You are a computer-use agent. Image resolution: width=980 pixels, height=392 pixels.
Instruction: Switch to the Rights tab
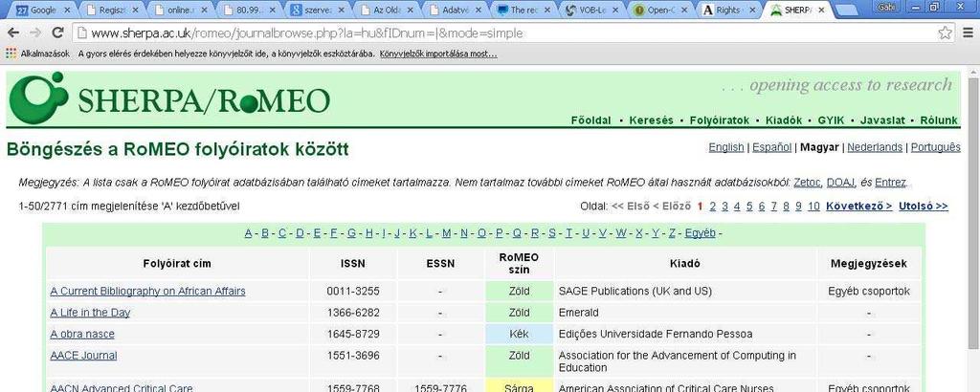(730, 10)
